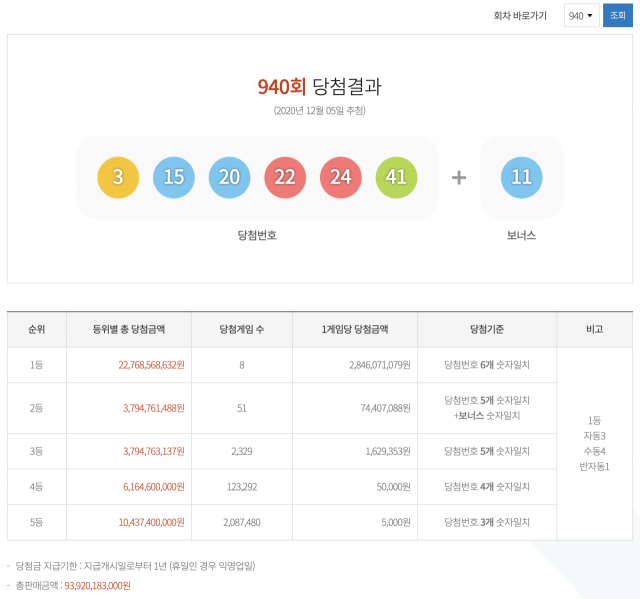Viewport: 640px width, 599px height.
Task: Click the green ball numbered 41
Action: (x=396, y=177)
